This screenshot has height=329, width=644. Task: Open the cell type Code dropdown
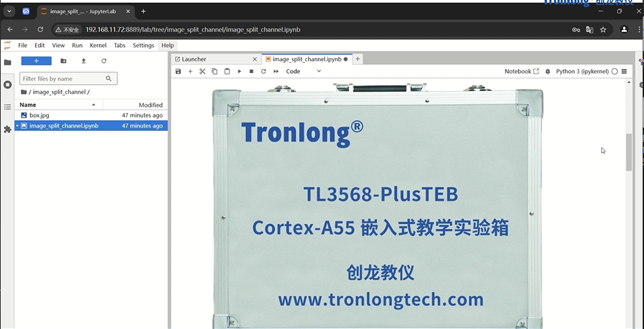(x=303, y=71)
